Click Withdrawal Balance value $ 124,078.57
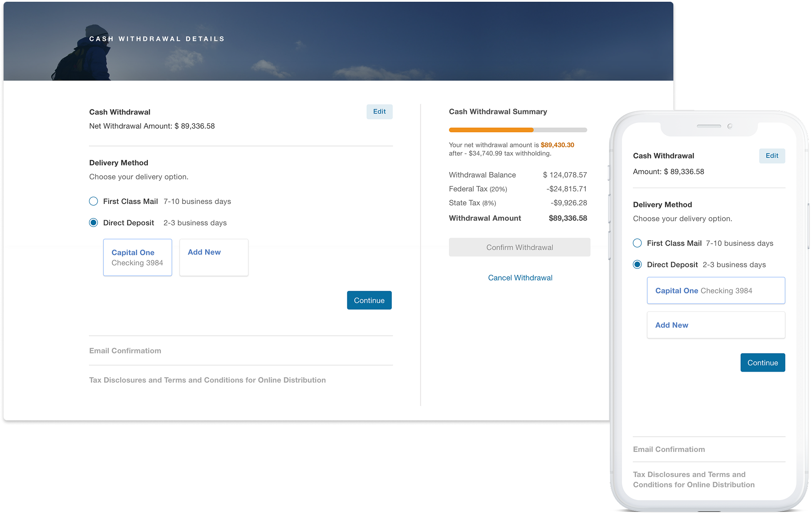Viewport: 812px width, 526px height. point(565,175)
